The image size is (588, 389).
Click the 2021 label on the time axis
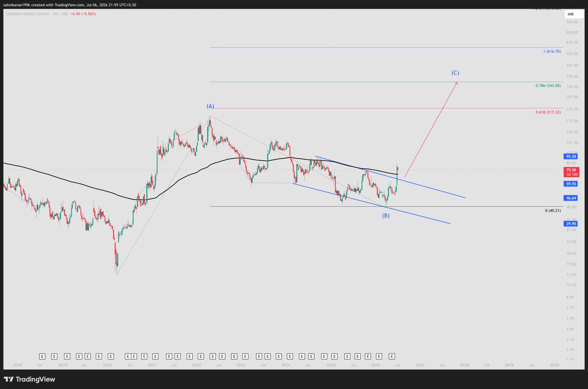(152, 365)
